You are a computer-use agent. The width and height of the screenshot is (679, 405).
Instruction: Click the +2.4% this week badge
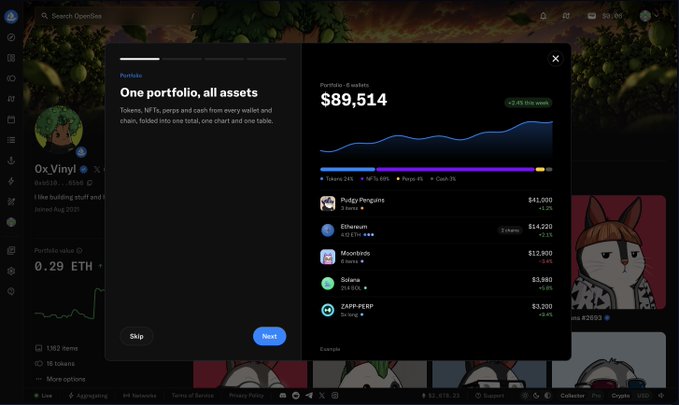[528, 103]
